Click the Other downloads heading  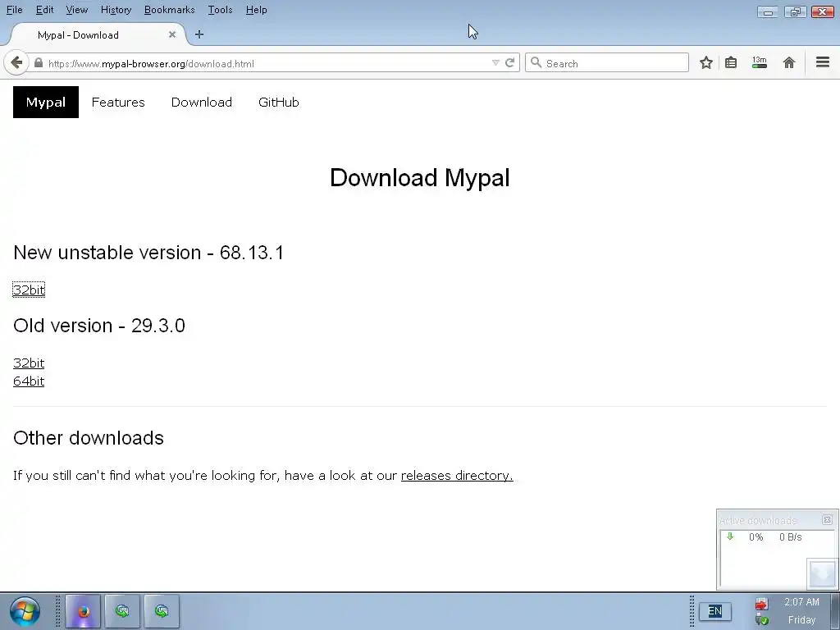89,438
